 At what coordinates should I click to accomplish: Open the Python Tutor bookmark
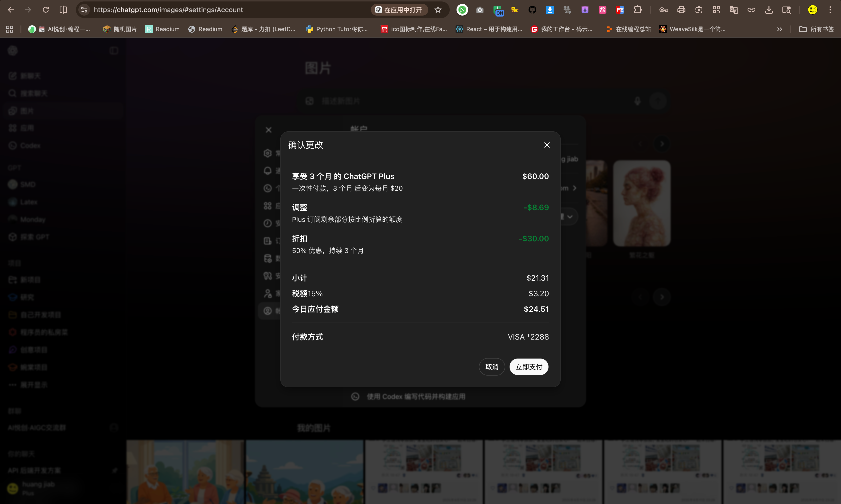click(337, 29)
